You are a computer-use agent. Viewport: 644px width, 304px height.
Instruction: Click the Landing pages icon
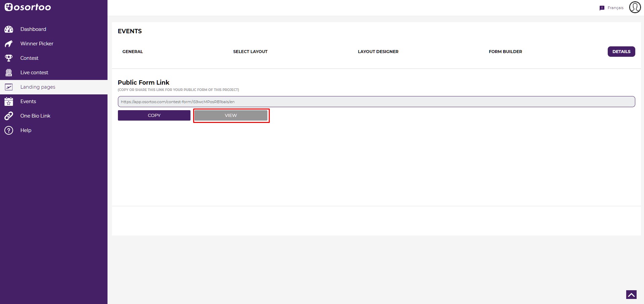[9, 87]
